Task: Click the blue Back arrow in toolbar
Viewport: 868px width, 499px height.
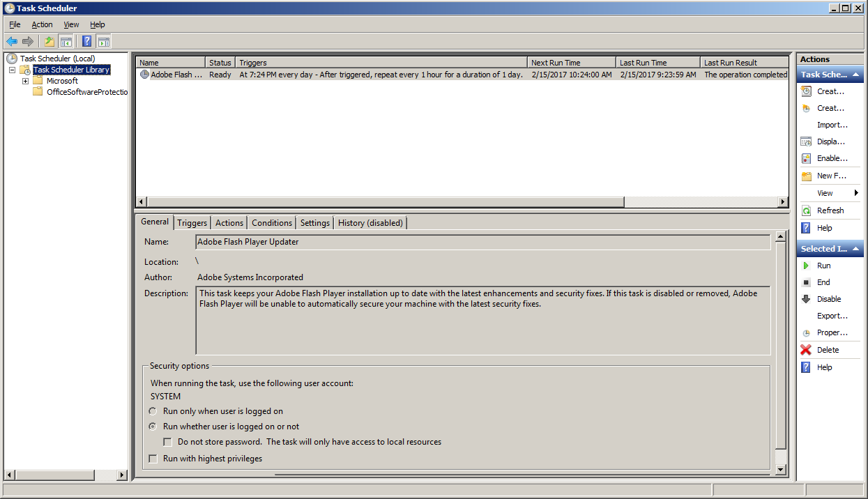Action: coord(12,41)
